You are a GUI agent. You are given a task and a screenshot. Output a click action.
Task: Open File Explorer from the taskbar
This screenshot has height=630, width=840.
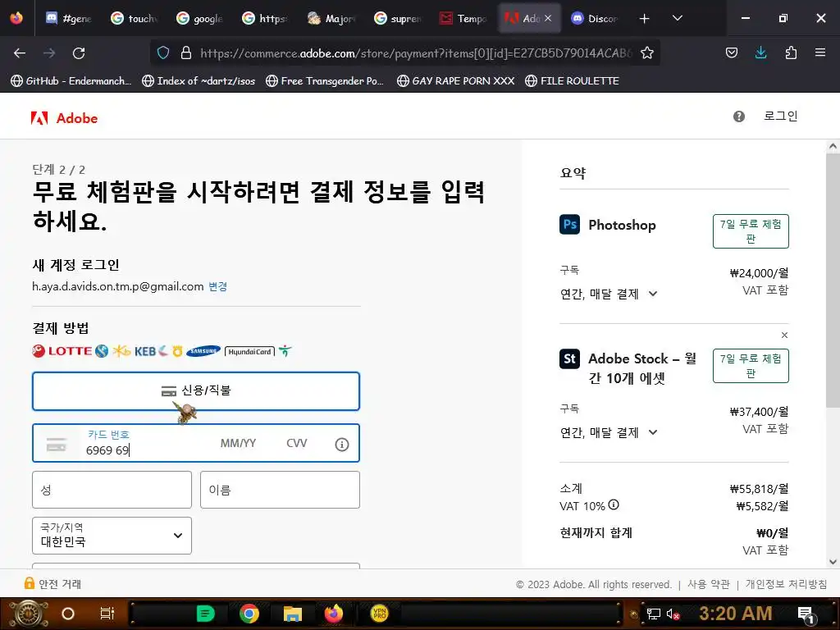[x=293, y=614]
